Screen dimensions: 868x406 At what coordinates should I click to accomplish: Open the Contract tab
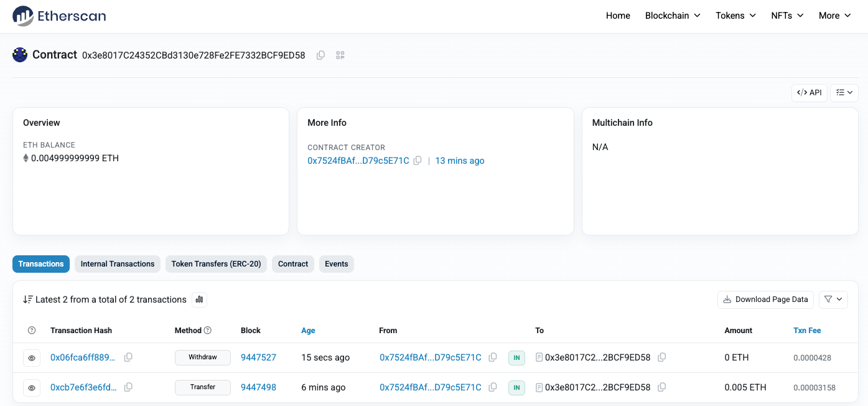pos(293,264)
